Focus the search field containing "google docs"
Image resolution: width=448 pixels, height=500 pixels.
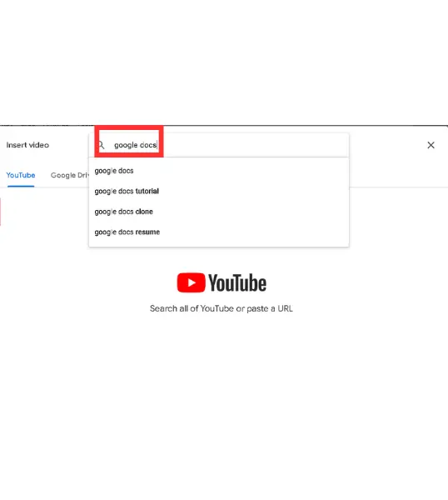219,145
